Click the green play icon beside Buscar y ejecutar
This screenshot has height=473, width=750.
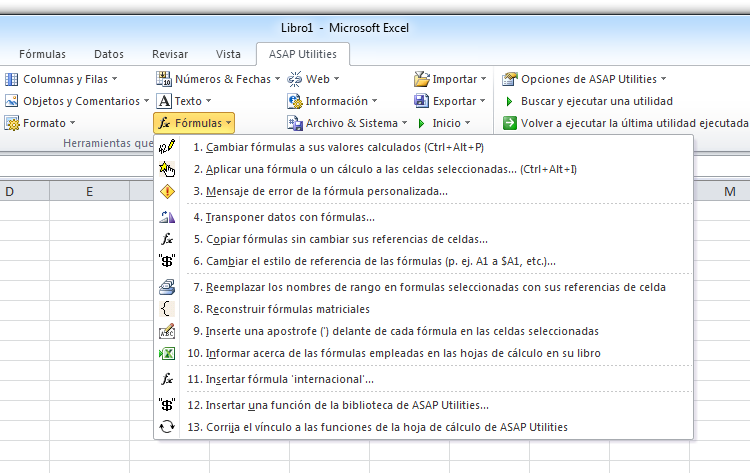pos(509,101)
